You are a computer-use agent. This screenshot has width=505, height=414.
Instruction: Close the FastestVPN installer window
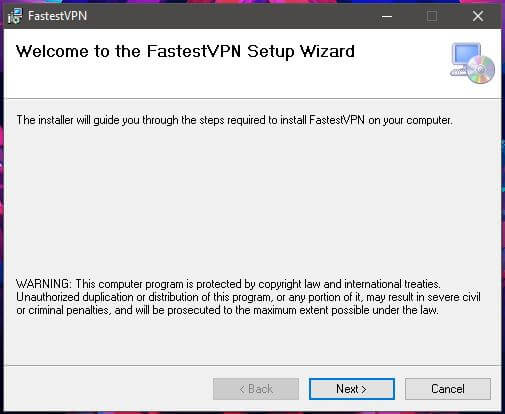tap(478, 16)
